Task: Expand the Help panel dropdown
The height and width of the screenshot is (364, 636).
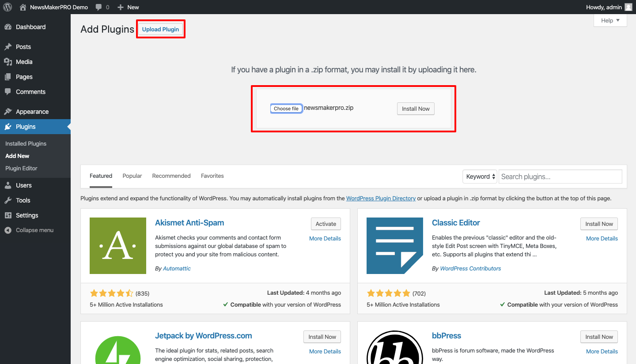Action: [610, 20]
